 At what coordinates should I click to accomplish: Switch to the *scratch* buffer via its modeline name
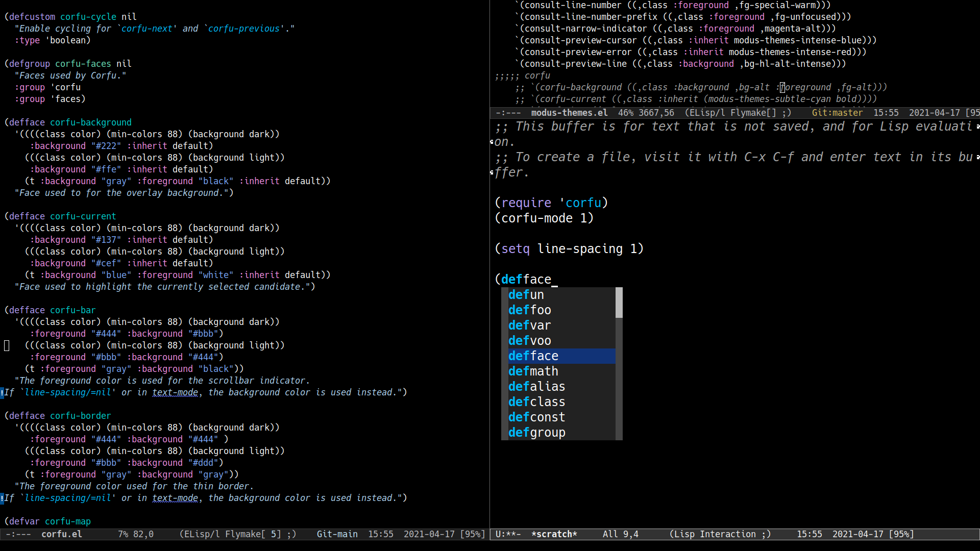(x=554, y=534)
